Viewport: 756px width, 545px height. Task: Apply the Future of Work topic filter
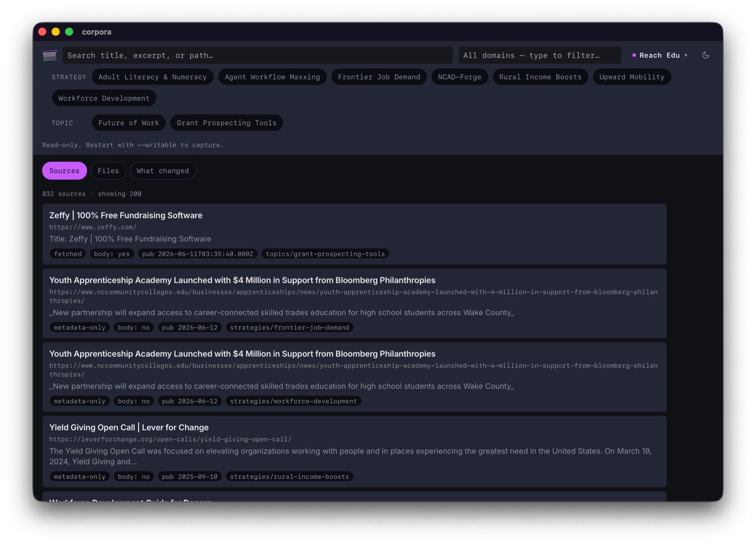pos(129,123)
